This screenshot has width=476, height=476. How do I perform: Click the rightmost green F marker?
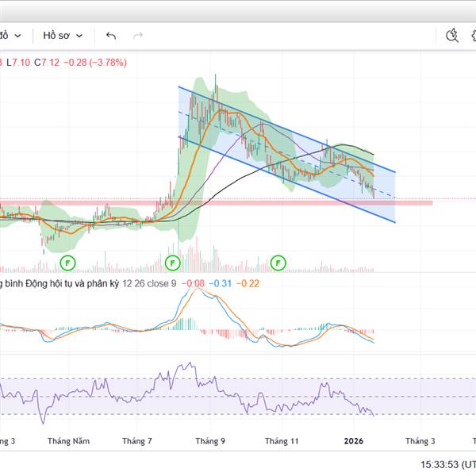pyautogui.click(x=278, y=262)
